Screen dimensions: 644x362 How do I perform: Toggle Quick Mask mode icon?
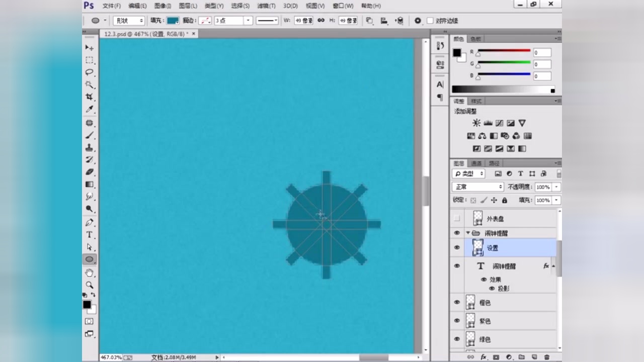click(x=89, y=321)
